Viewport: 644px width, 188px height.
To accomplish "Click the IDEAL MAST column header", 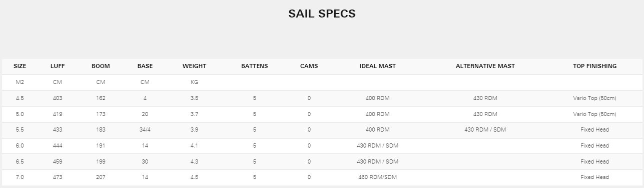I will [x=378, y=66].
